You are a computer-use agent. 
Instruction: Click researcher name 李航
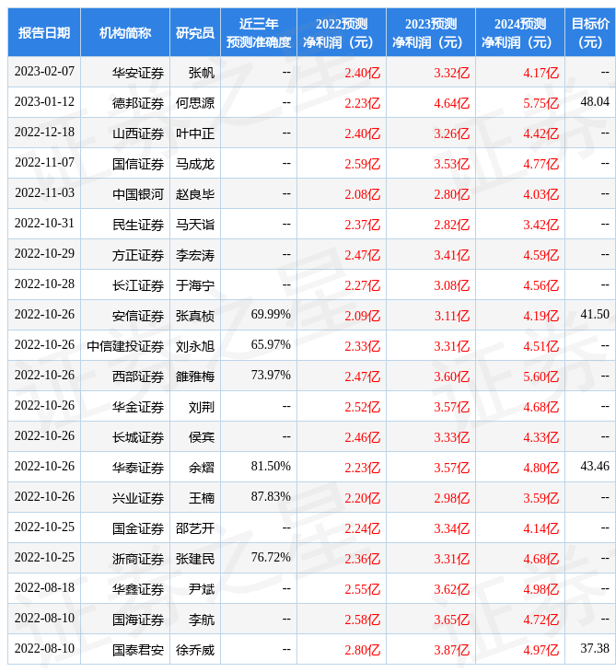pos(202,620)
